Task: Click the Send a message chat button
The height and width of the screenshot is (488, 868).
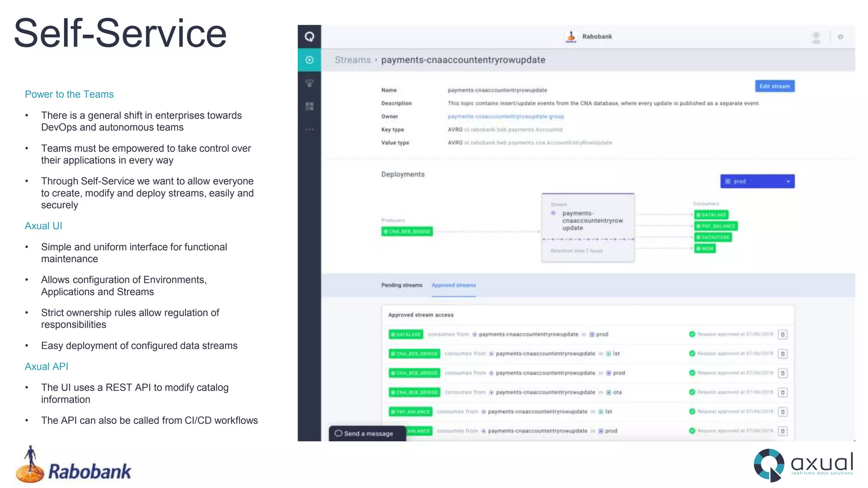Action: coord(367,433)
